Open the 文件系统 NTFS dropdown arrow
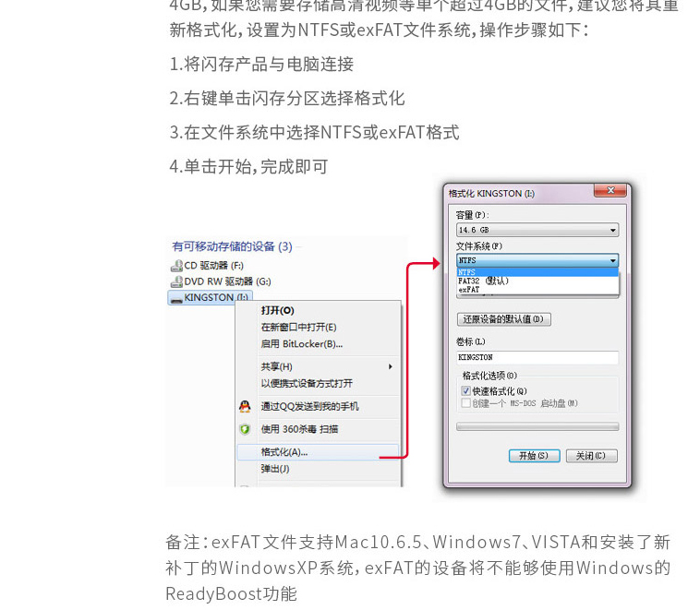700x610 pixels. point(613,260)
